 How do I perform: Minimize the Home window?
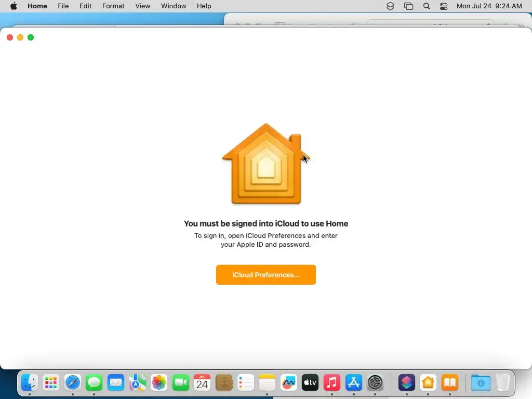pos(20,37)
